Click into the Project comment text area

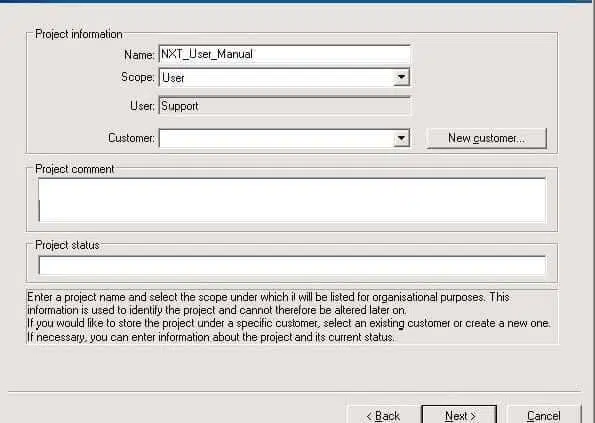(292, 200)
